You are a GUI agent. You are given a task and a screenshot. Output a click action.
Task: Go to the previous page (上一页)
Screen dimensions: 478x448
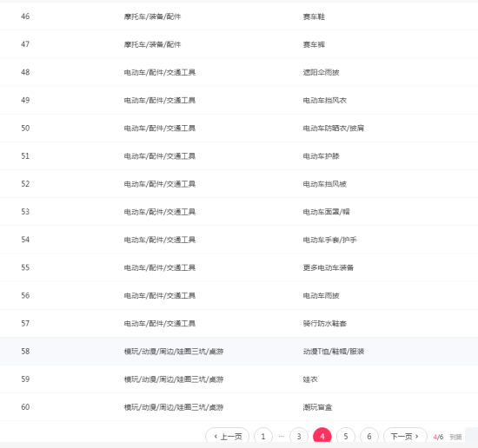click(228, 437)
